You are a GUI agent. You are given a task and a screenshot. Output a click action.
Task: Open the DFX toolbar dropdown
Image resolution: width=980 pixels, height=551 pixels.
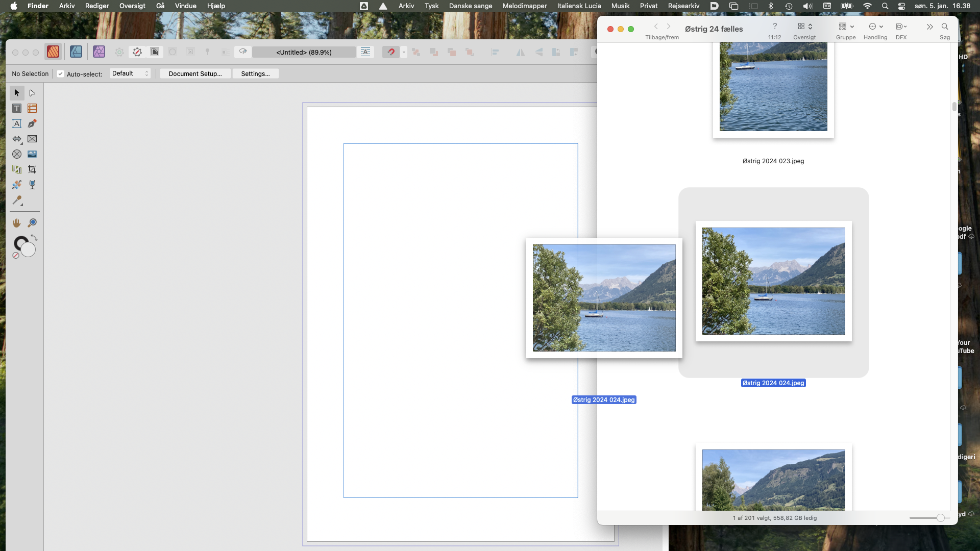click(x=901, y=27)
